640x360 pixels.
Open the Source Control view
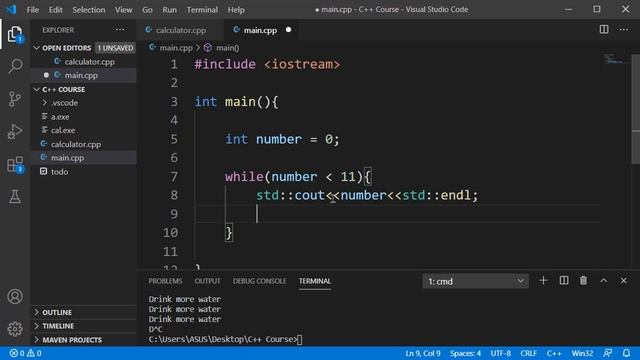(x=15, y=99)
